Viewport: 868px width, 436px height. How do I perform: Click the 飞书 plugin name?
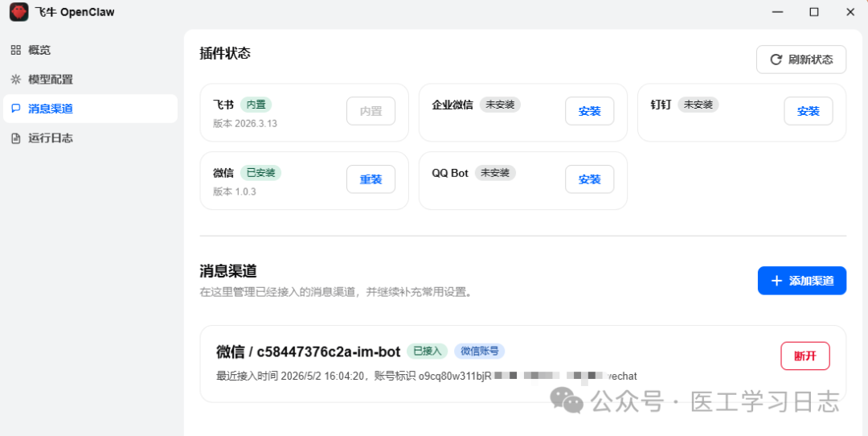(223, 105)
